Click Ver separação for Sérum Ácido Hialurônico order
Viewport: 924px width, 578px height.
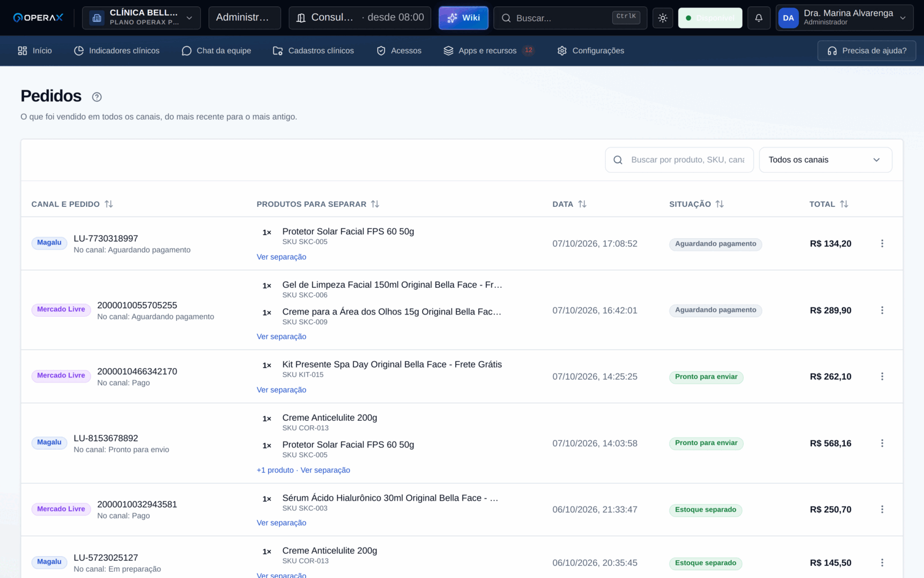click(x=281, y=523)
